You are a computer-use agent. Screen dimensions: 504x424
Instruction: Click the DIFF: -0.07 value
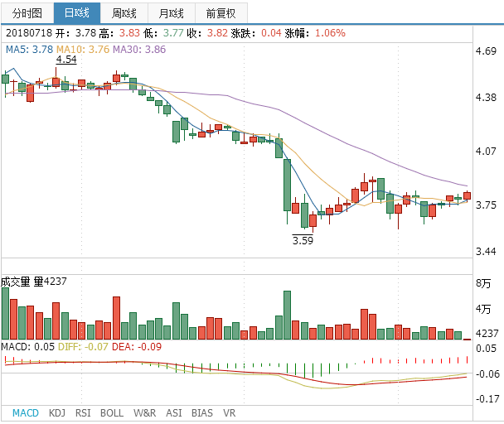click(x=83, y=347)
